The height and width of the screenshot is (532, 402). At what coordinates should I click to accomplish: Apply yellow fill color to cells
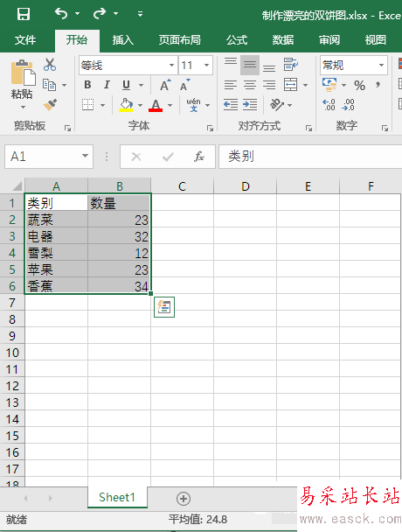click(126, 105)
